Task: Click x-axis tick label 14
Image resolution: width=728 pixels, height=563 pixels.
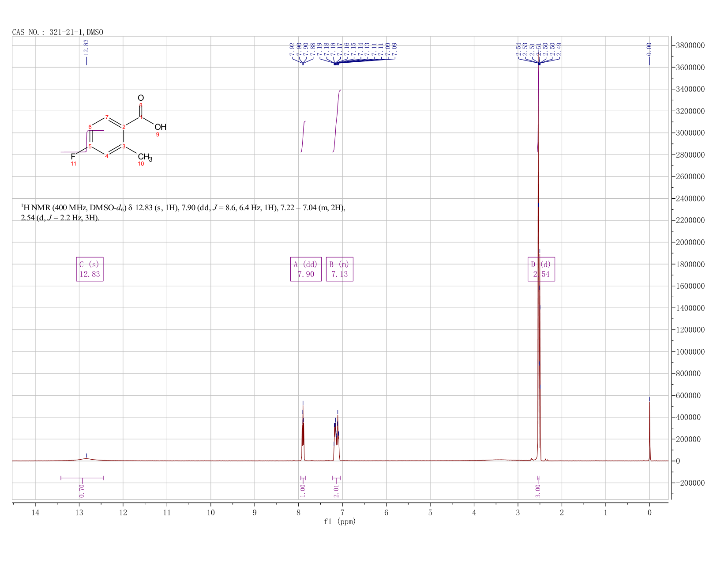Action: (x=35, y=513)
